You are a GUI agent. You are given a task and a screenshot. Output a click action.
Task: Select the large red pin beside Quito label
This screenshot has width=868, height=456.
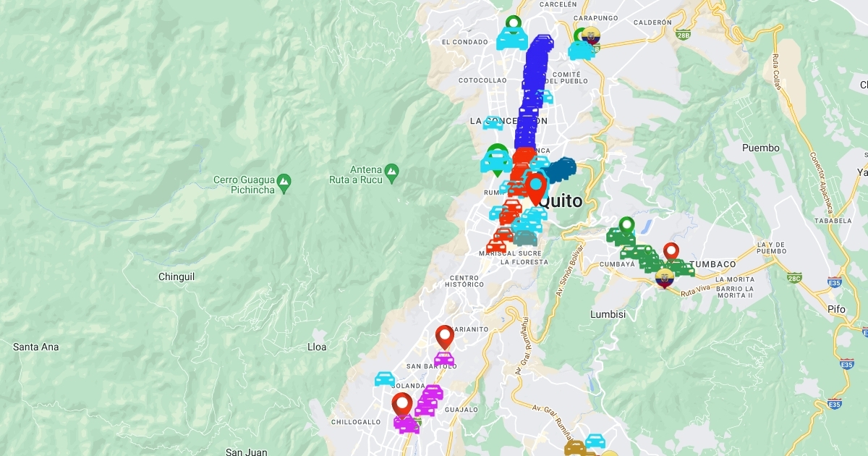[536, 189]
